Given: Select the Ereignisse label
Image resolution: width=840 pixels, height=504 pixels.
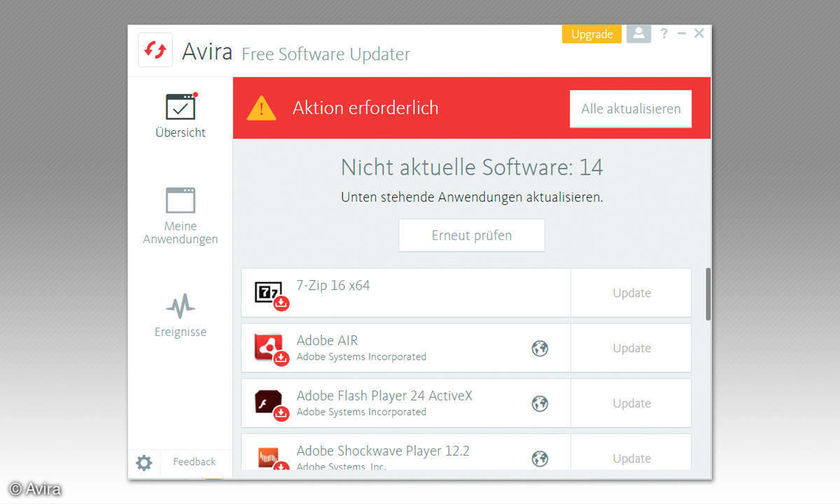Looking at the screenshot, I should point(181,332).
